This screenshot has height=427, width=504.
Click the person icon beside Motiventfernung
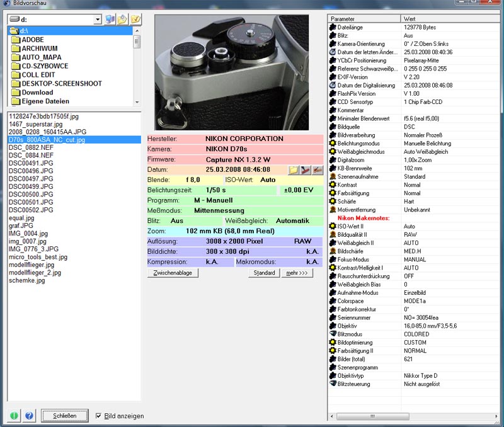(333, 210)
